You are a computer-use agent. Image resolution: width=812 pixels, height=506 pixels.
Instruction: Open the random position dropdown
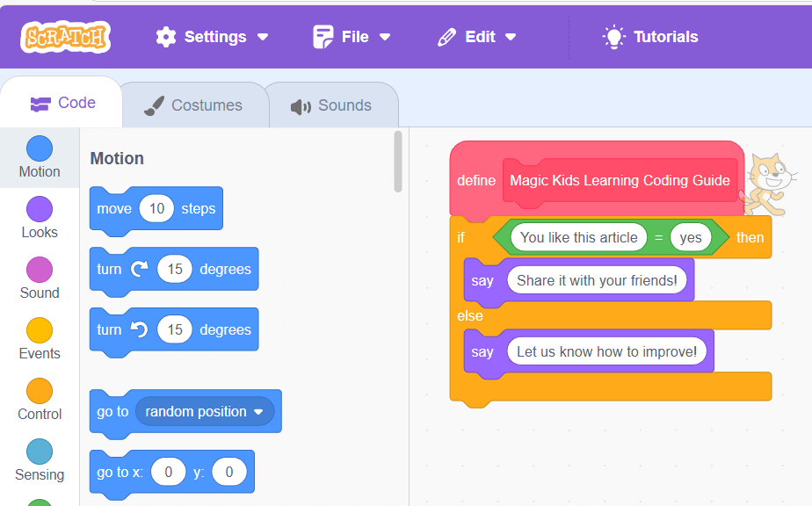206,410
